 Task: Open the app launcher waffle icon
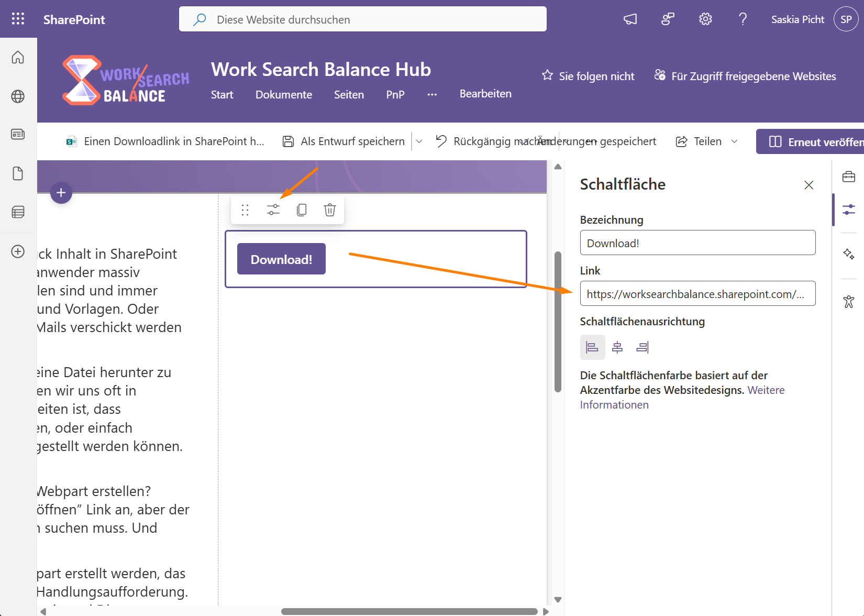click(x=18, y=19)
